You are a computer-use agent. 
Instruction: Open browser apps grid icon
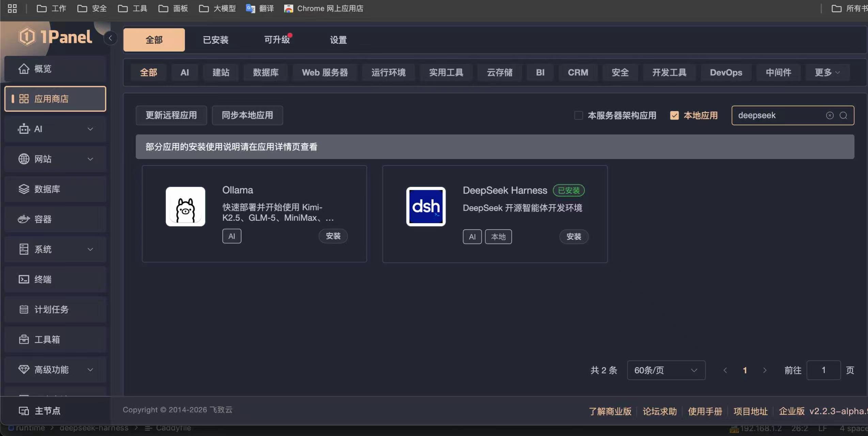12,9
